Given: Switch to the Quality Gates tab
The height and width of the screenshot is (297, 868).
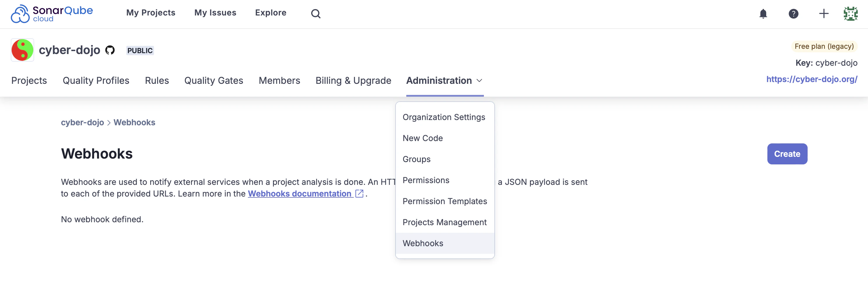Looking at the screenshot, I should (213, 81).
